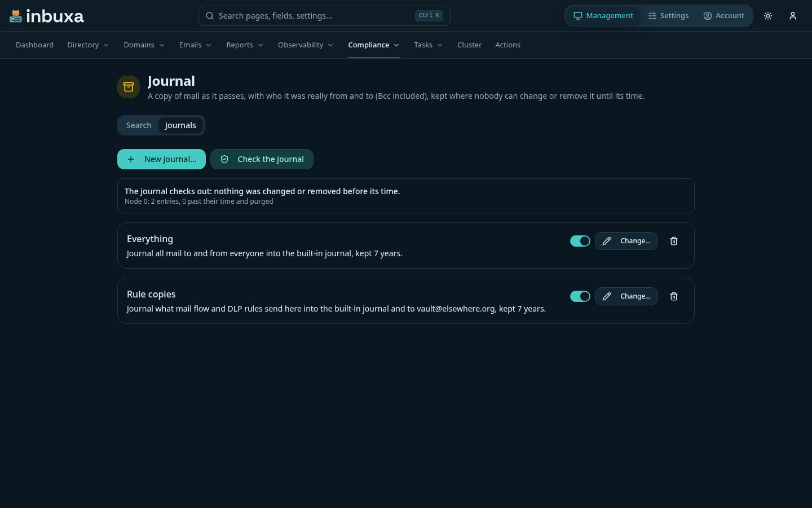Click the 'The journal checks out' message
The width and height of the screenshot is (812, 508).
point(262,191)
